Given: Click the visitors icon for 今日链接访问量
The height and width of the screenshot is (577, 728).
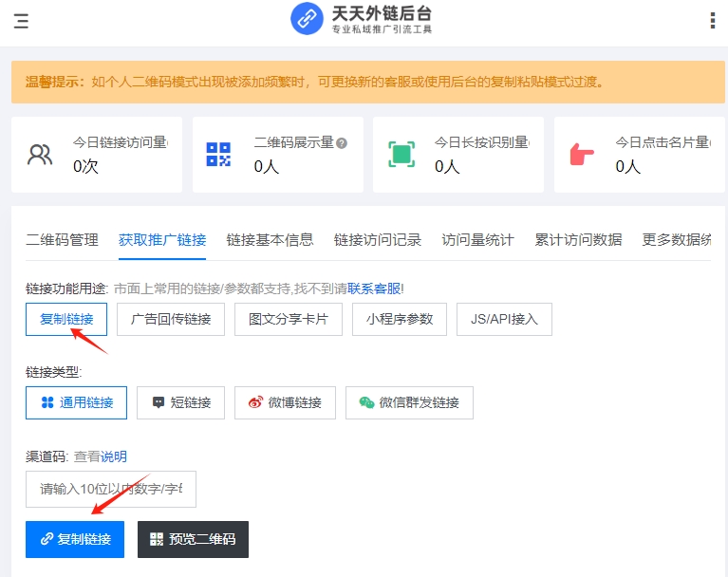Looking at the screenshot, I should [x=40, y=155].
